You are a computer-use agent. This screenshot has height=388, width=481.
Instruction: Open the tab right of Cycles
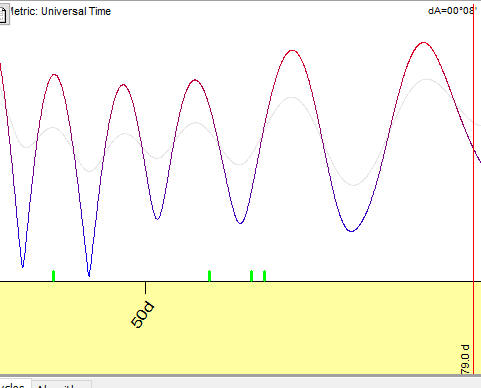61,385
